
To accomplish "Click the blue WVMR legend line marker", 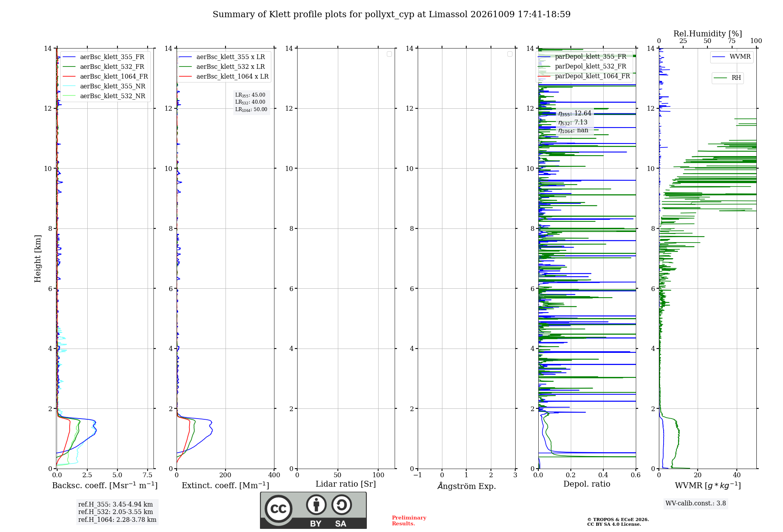I will coord(719,57).
